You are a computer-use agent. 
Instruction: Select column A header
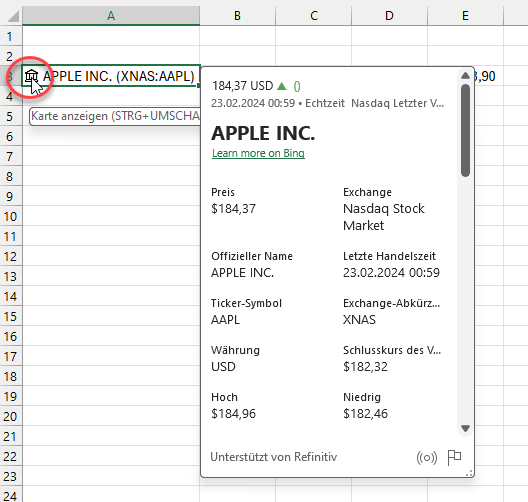111,15
